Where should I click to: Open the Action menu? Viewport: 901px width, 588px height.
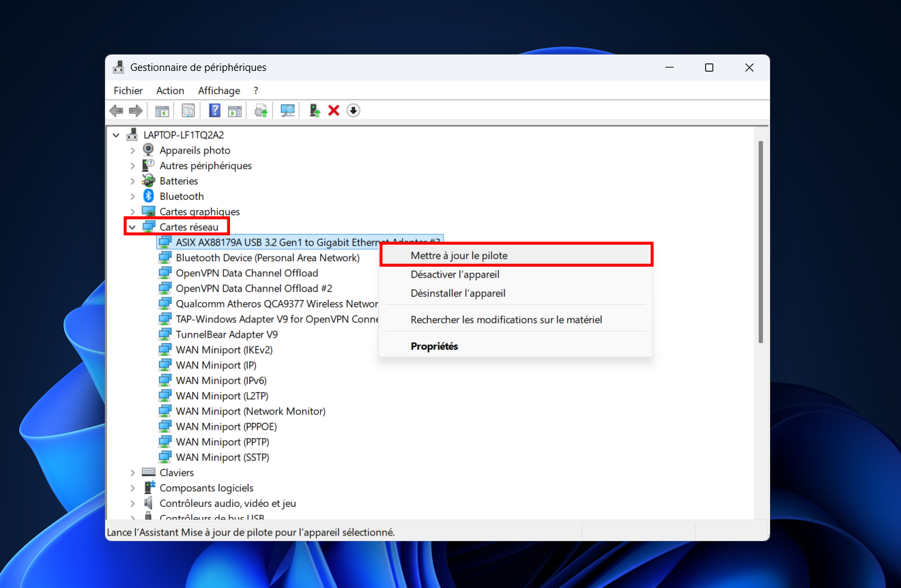tap(170, 91)
